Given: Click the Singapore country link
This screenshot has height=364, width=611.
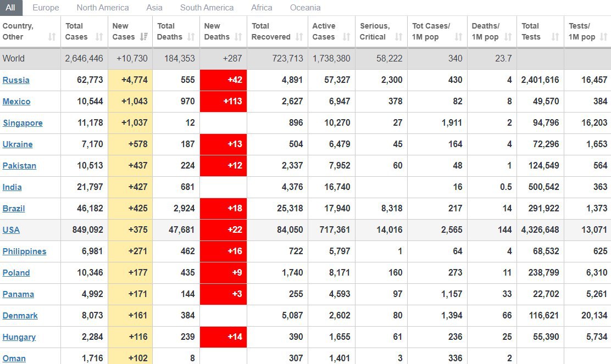Looking at the screenshot, I should click(23, 123).
